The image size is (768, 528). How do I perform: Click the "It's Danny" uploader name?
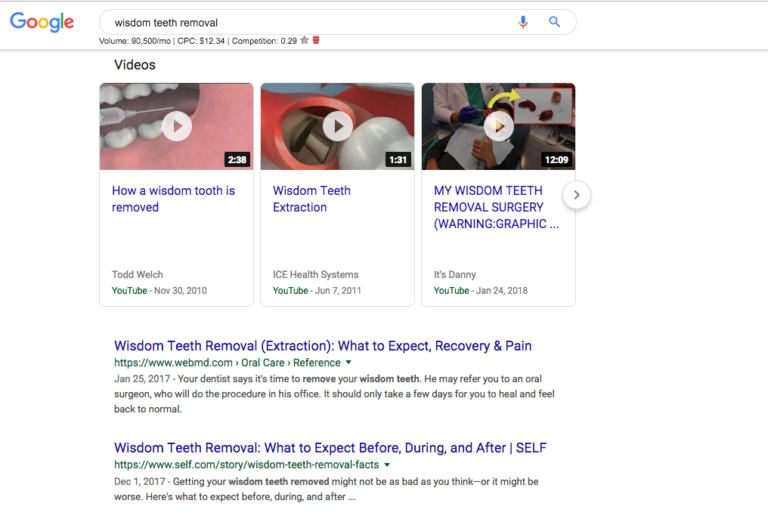455,274
